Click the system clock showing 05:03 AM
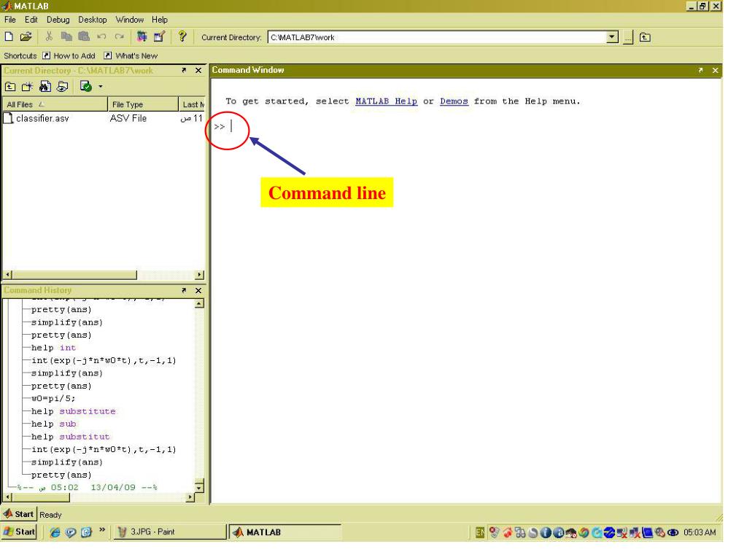 point(700,532)
